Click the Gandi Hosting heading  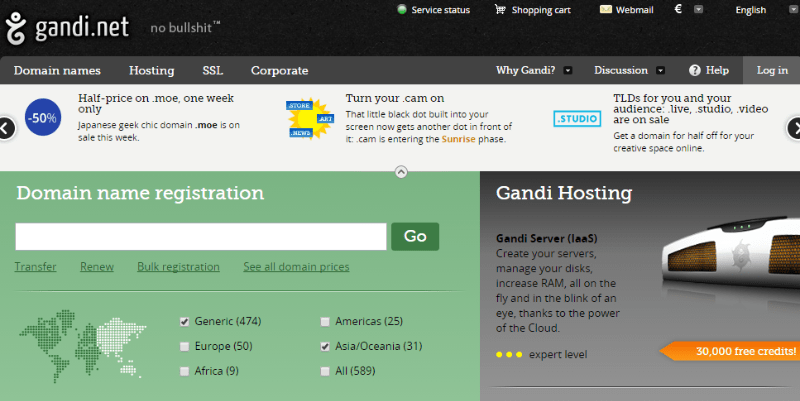[x=564, y=193]
